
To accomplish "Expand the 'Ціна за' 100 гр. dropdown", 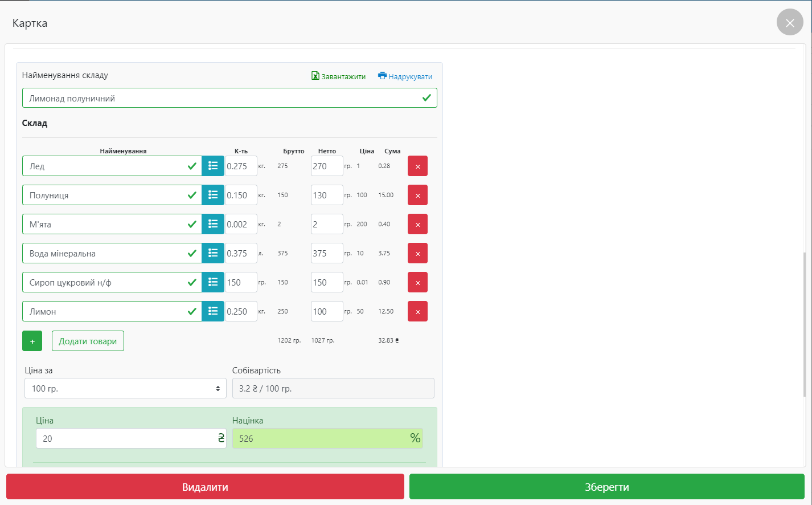I will point(125,388).
